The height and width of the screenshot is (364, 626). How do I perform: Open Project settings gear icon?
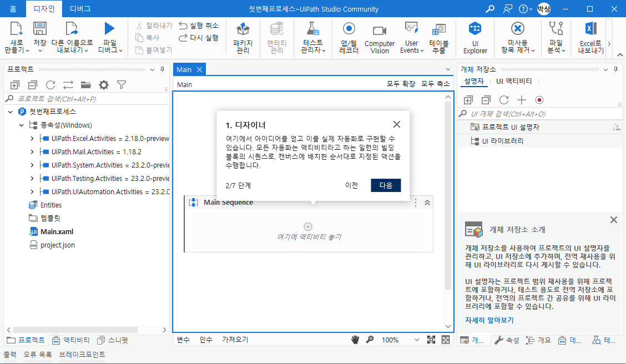pos(104,84)
